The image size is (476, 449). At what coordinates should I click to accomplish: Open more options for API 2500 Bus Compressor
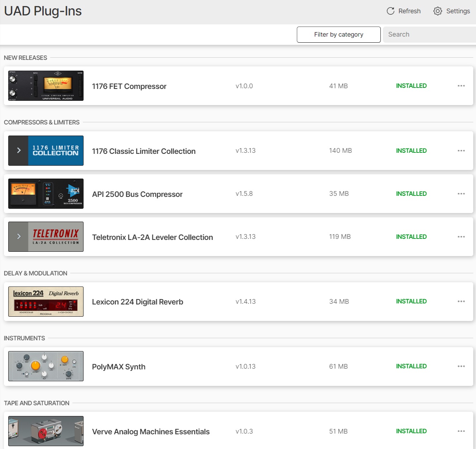click(461, 194)
